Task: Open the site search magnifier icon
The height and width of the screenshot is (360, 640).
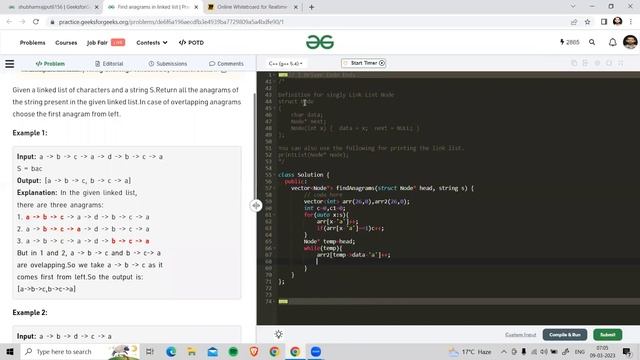Action: (592, 42)
